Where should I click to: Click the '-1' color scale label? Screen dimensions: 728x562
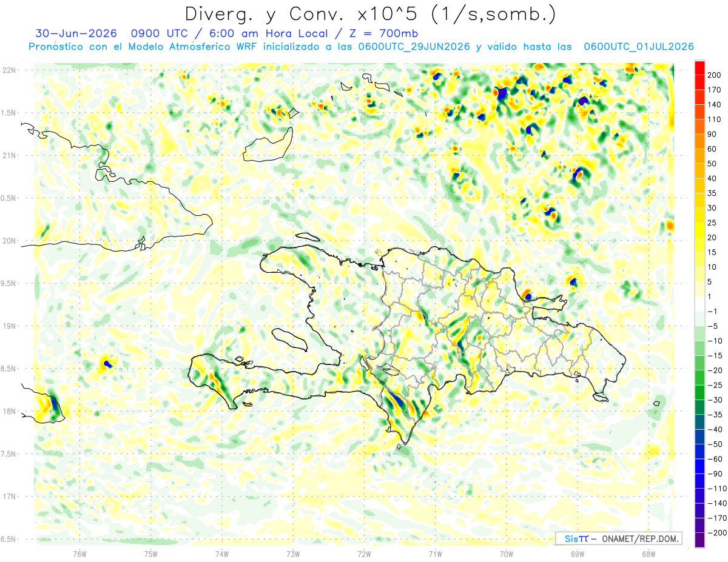pyautogui.click(x=712, y=311)
